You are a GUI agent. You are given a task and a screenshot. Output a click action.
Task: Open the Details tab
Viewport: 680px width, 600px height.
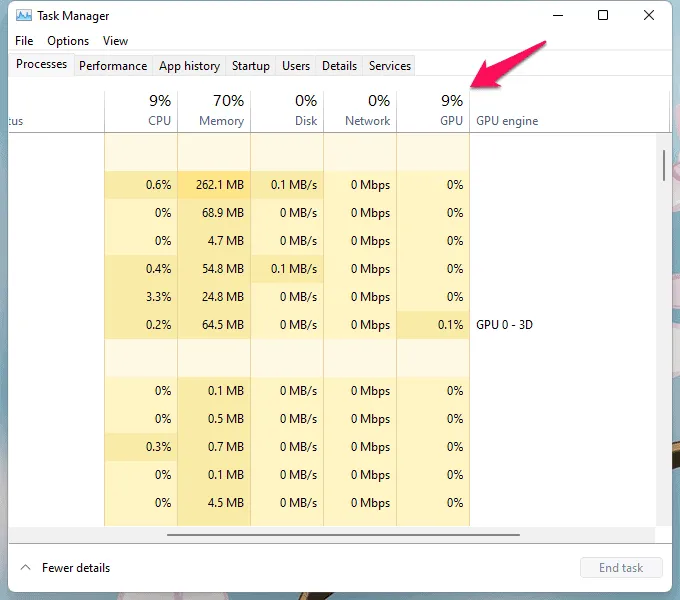(339, 65)
